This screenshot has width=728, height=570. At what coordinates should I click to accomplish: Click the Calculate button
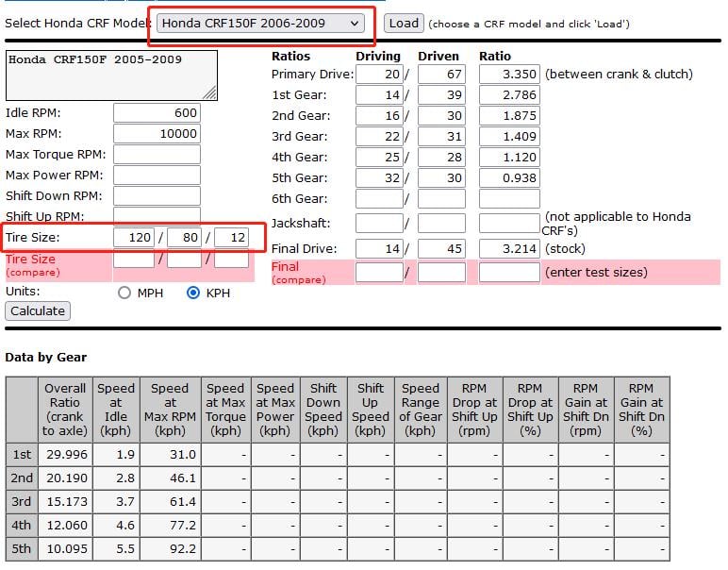click(38, 310)
